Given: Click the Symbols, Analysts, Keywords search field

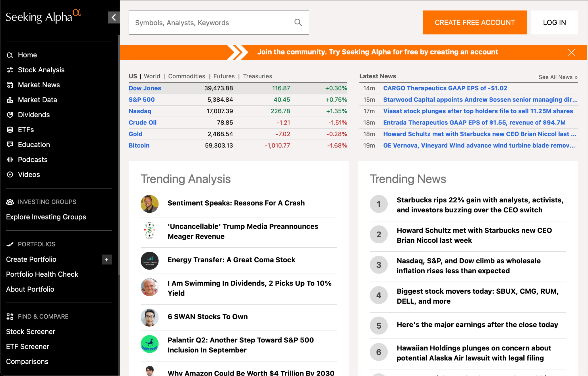Looking at the screenshot, I should pyautogui.click(x=219, y=22).
